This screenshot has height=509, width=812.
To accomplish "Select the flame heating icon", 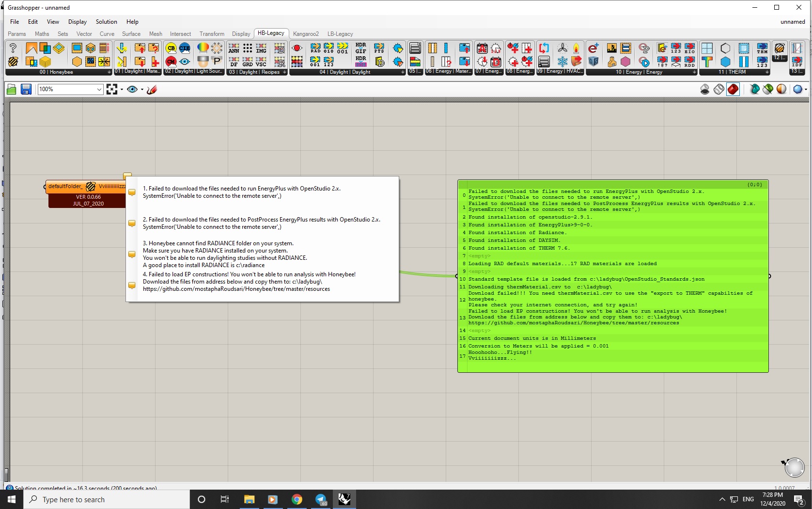I will 576,48.
